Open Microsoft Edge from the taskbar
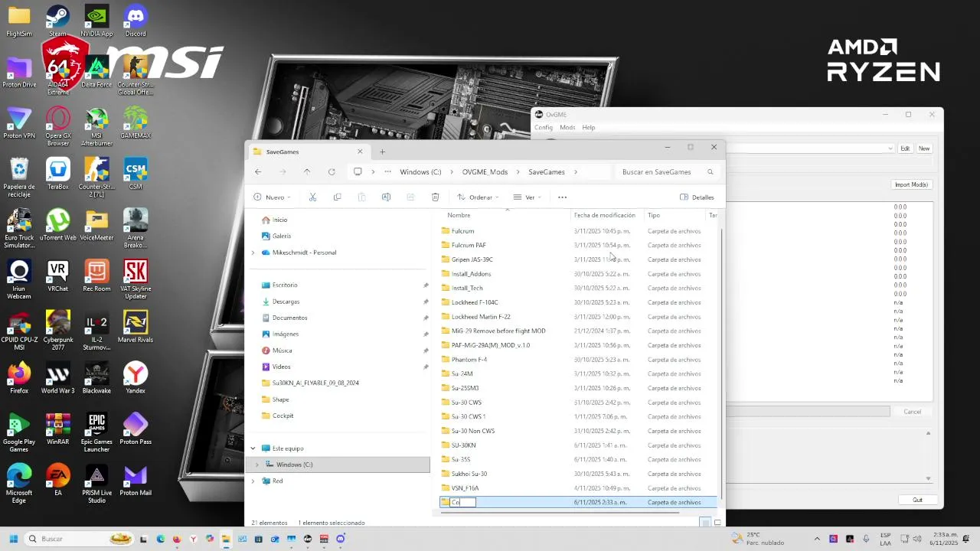980x551 pixels. pos(160,539)
